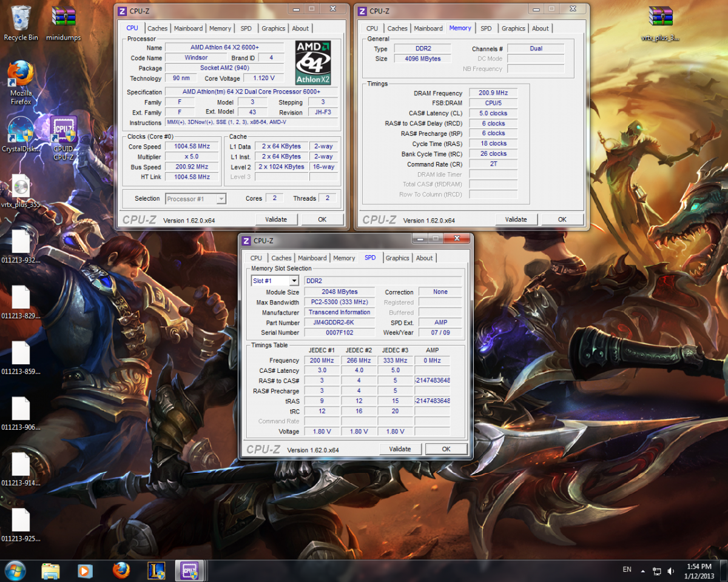Click the Command Rate 2T value
This screenshot has width=728, height=582.
tap(493, 164)
